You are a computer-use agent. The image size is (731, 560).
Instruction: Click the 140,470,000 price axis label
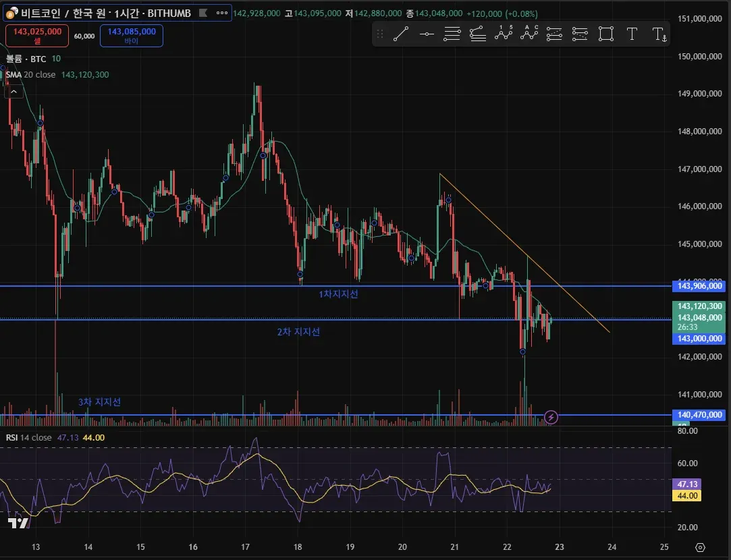(699, 415)
